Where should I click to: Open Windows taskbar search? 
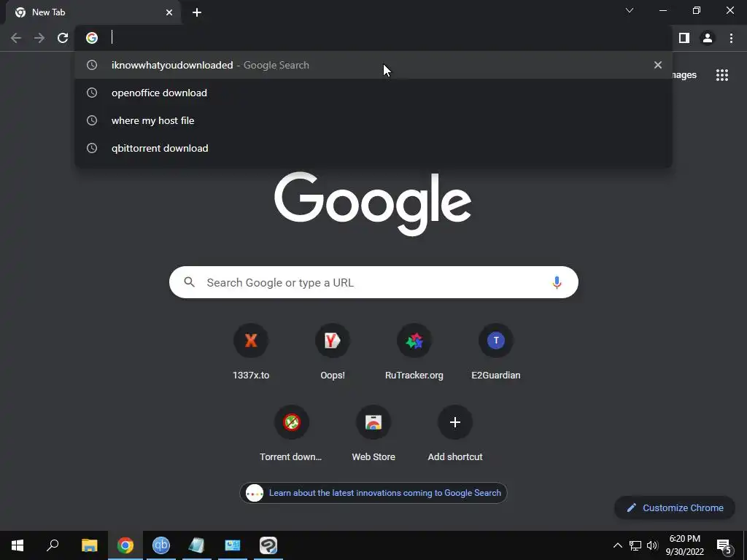[x=53, y=545]
